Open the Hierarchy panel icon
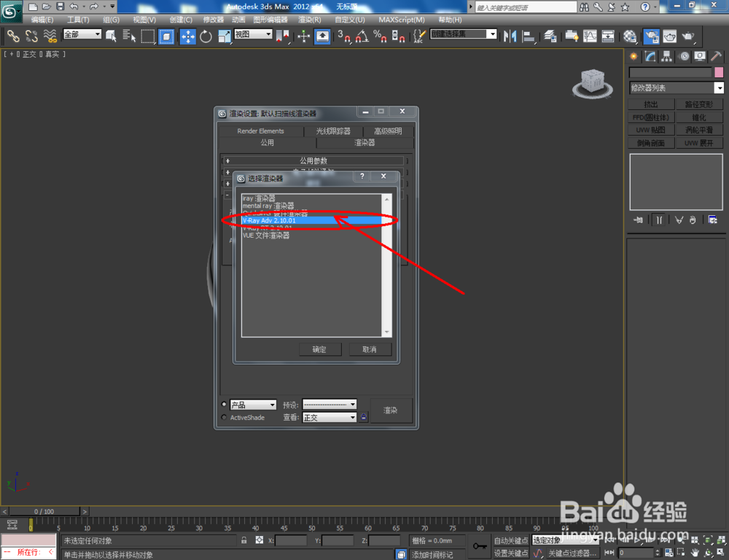Image resolution: width=729 pixels, height=560 pixels. (667, 56)
